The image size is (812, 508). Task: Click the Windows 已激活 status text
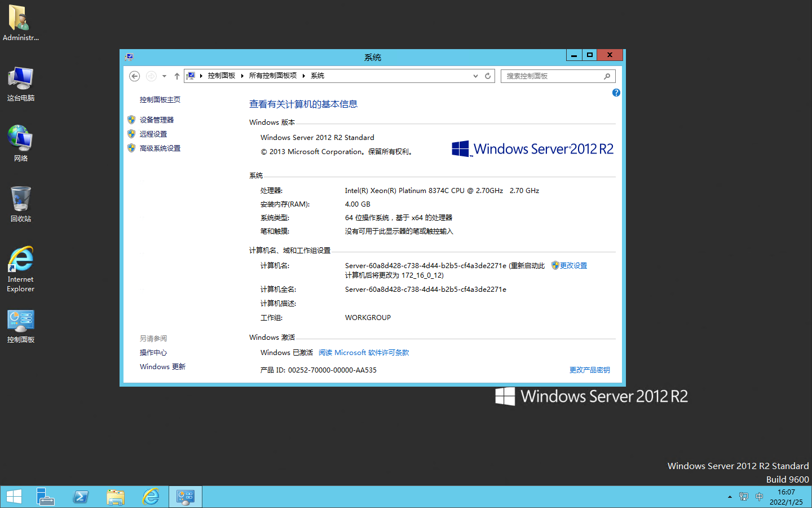click(286, 353)
